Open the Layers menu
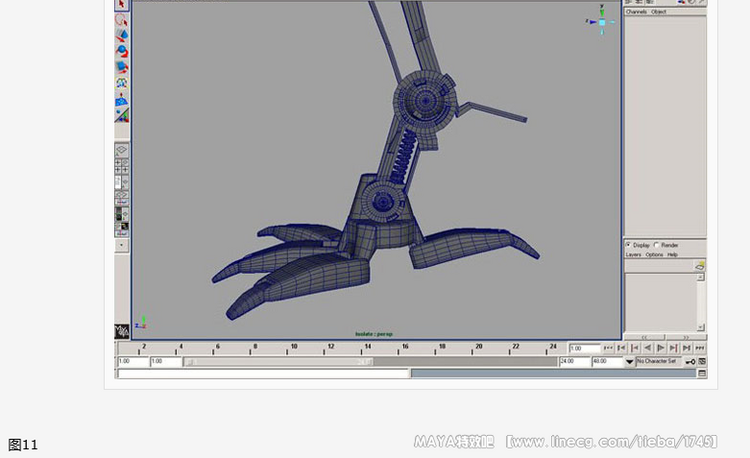This screenshot has width=750, height=458. pos(633,255)
